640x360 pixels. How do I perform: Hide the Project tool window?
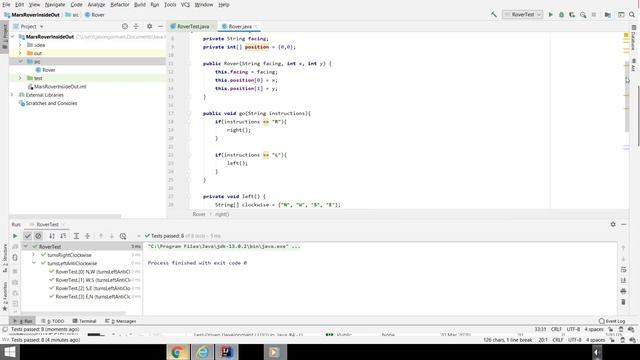160,26
